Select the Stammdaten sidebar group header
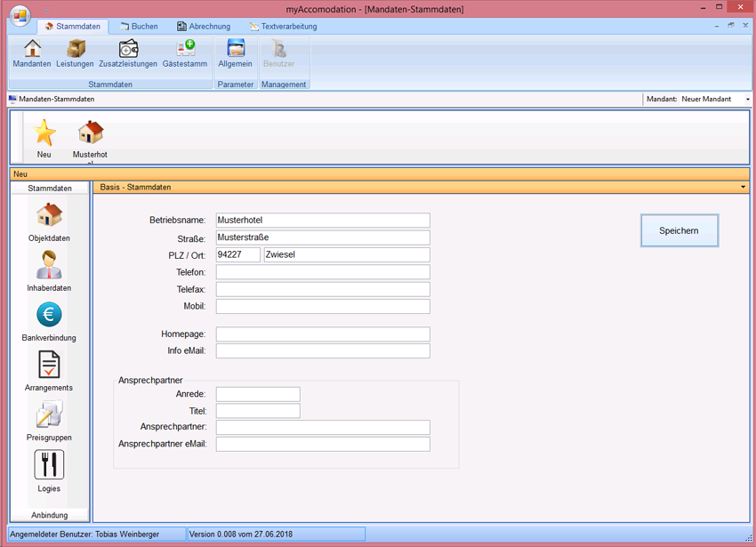 [x=50, y=189]
